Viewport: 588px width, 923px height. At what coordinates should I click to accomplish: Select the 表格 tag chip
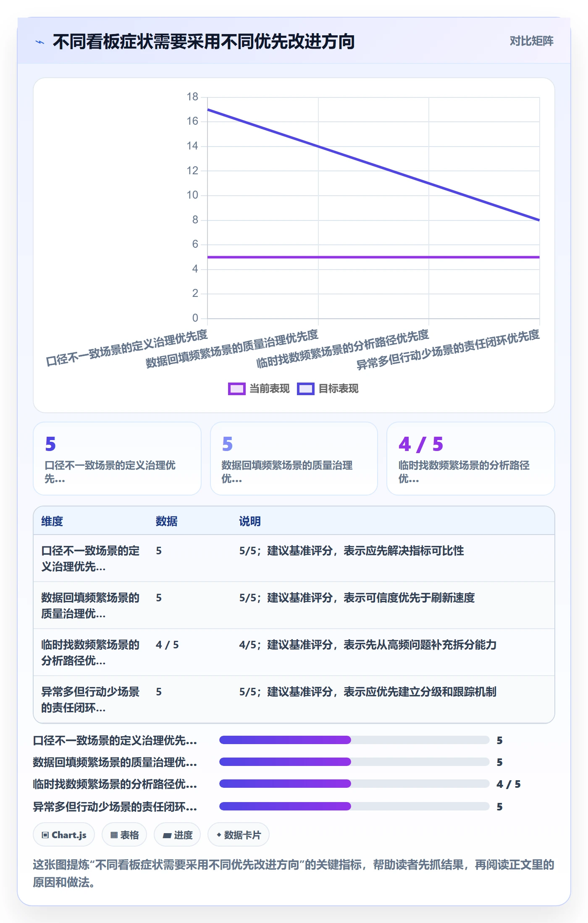(124, 835)
